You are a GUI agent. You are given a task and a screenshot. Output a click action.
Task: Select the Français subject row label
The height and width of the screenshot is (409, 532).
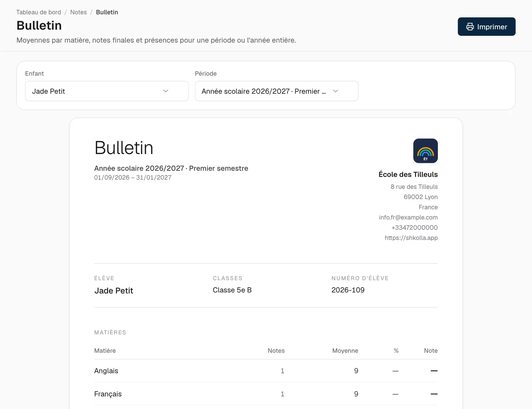[x=108, y=394]
